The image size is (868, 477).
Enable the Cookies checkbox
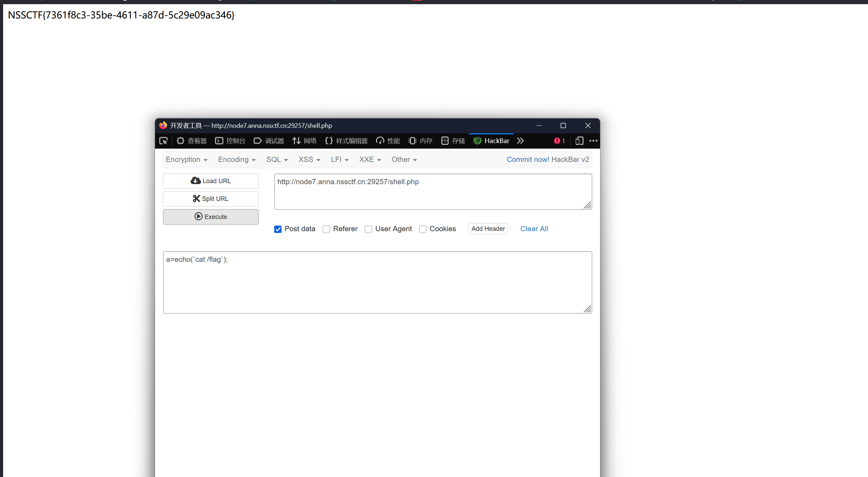click(423, 229)
